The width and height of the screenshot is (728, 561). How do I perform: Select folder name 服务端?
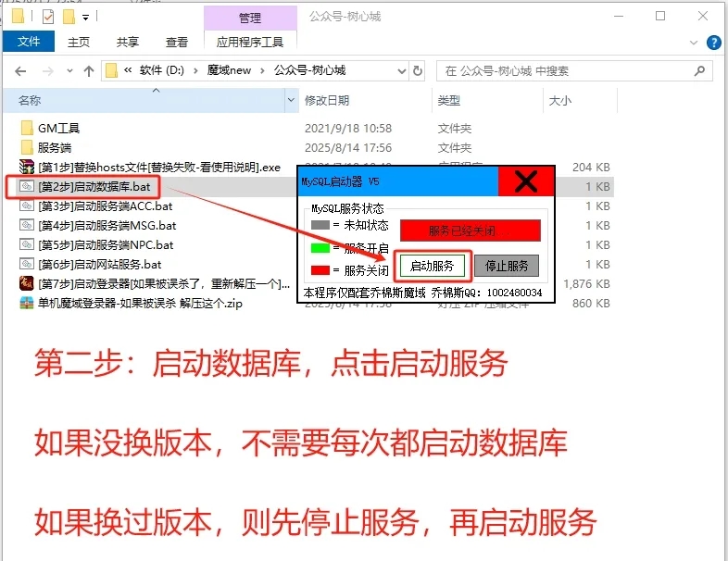coord(55,147)
